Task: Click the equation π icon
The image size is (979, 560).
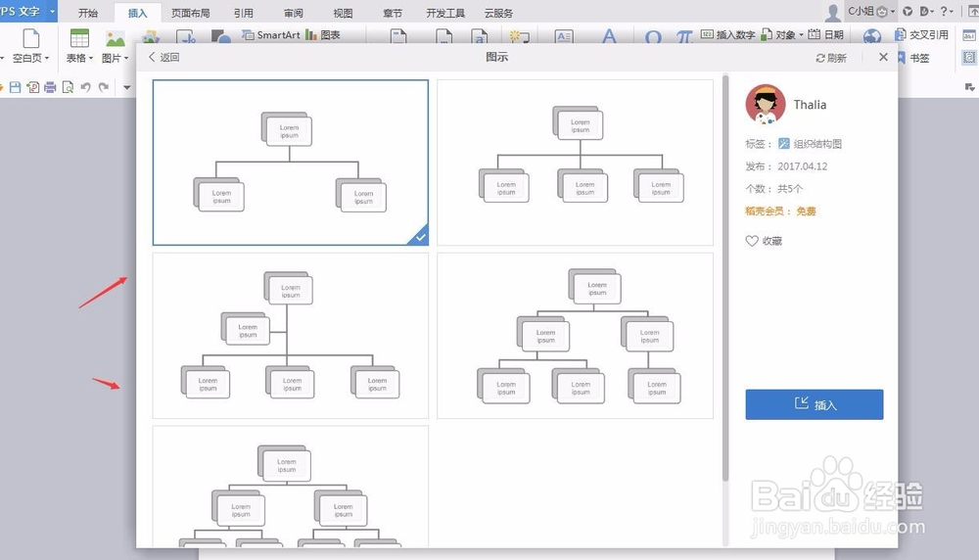Action: (x=684, y=37)
